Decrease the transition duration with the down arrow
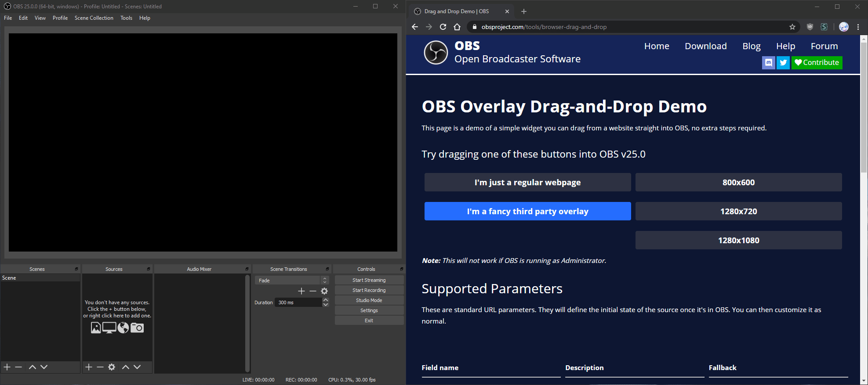The height and width of the screenshot is (385, 868). 326,305
